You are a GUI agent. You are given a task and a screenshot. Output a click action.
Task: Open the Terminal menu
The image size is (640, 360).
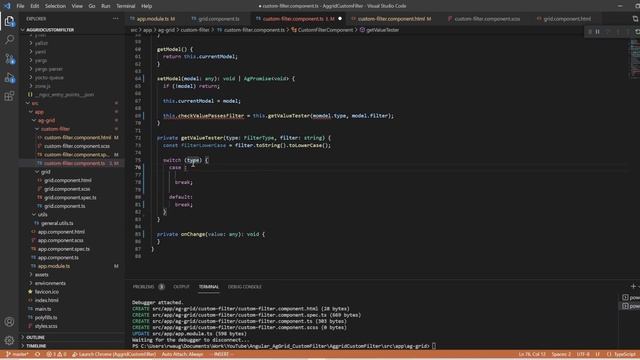(x=126, y=6)
